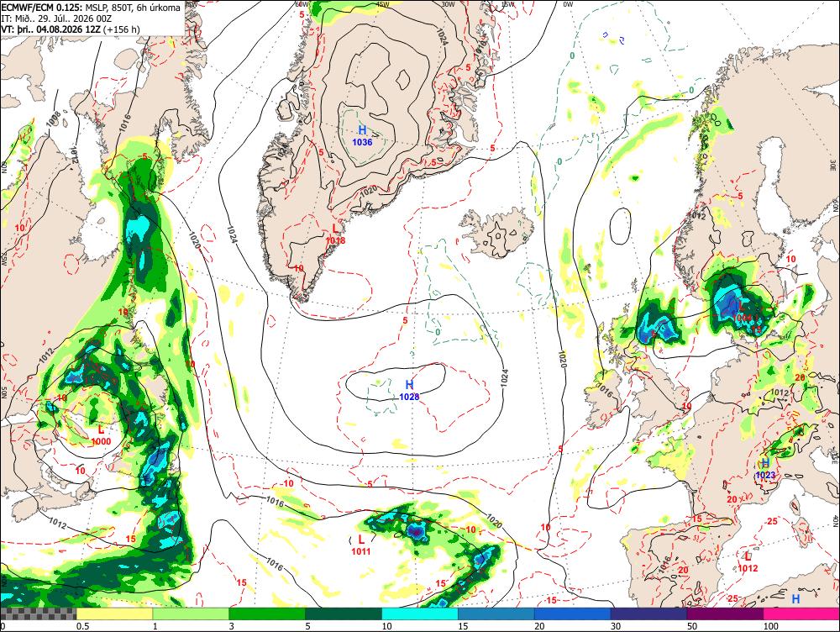Select the purple 50–100 legend segment
This screenshot has height=632, width=840.
(726, 614)
